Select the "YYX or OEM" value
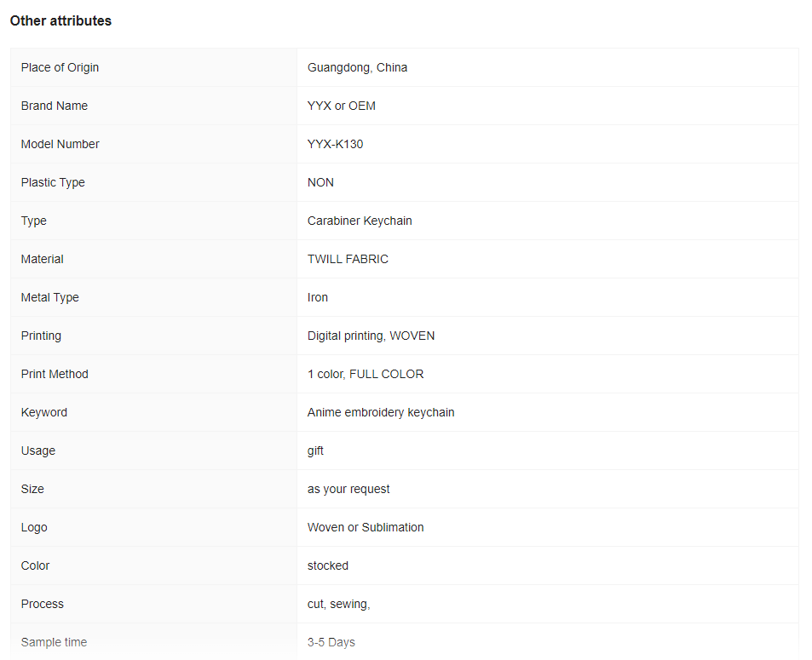Viewport: 812px width, 660px height. (341, 106)
